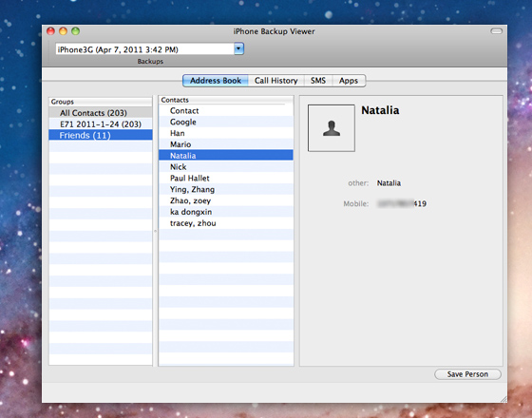
Task: Select the Google contact
Action: pyautogui.click(x=226, y=122)
